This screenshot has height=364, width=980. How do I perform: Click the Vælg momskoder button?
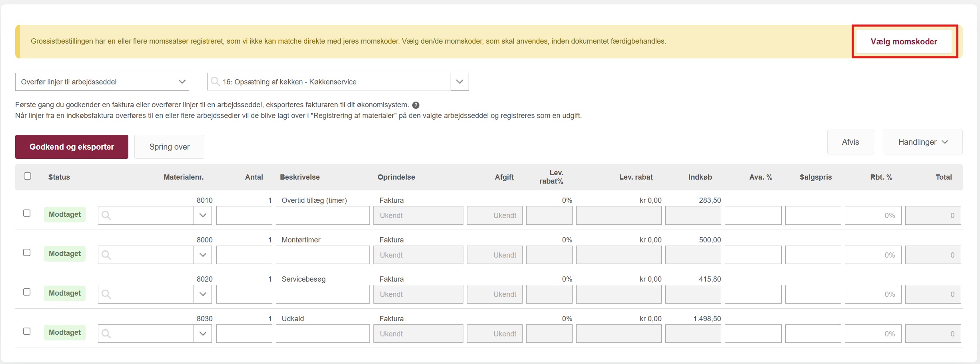(904, 42)
